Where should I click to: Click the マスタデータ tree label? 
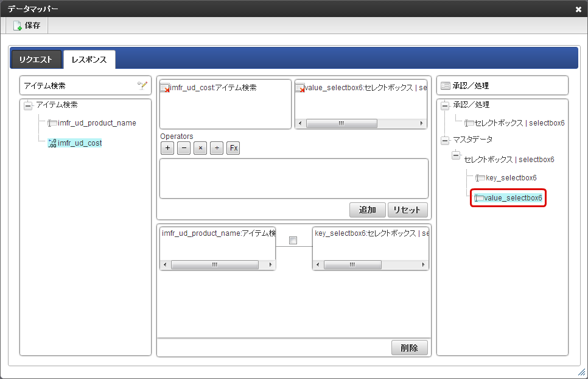click(x=472, y=140)
